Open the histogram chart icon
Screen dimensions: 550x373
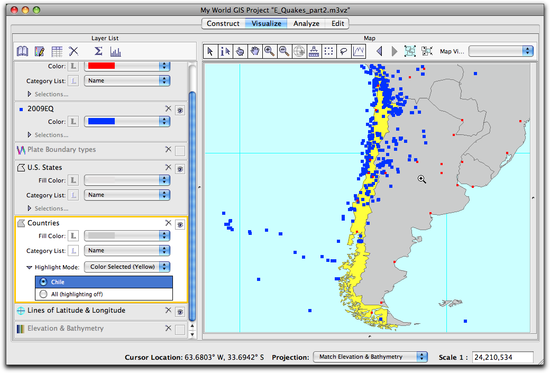115,52
